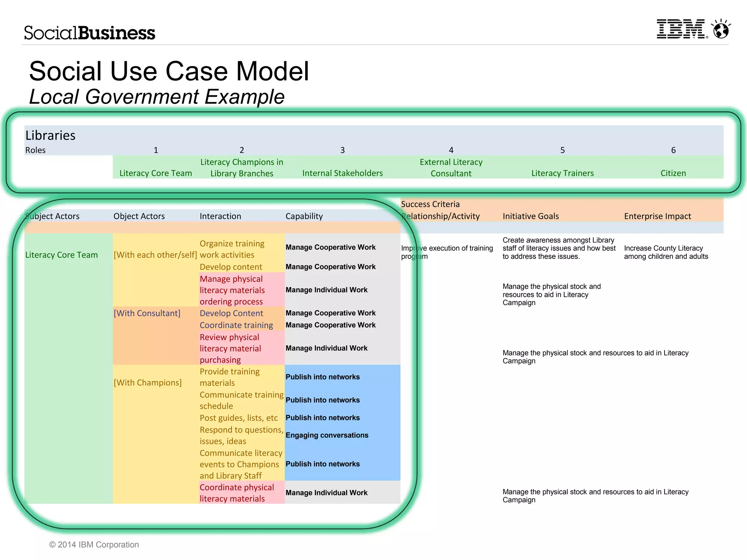
Task: Click the Libraries heading
Action: pyautogui.click(x=50, y=135)
